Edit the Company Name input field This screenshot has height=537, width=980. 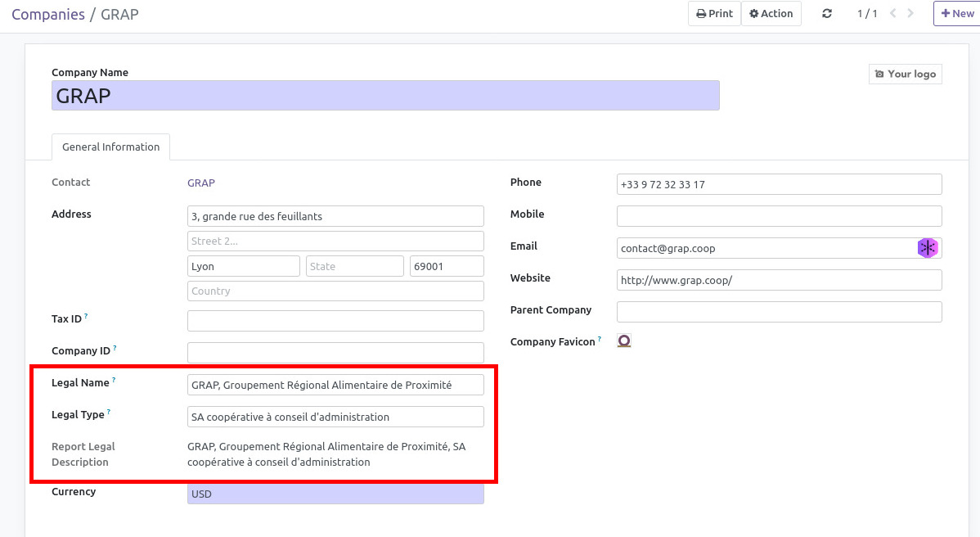(384, 95)
